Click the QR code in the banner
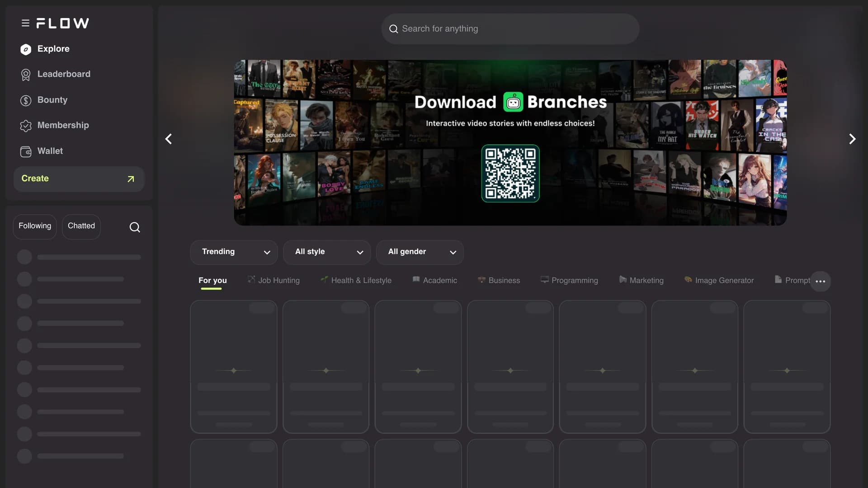The width and height of the screenshot is (868, 488). [x=510, y=174]
